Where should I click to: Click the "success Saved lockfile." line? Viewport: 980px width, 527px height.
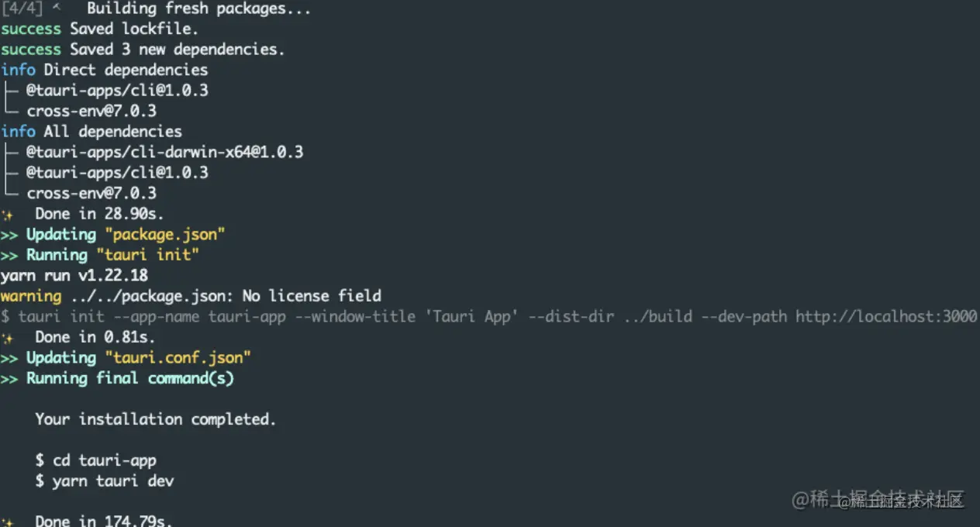click(99, 29)
